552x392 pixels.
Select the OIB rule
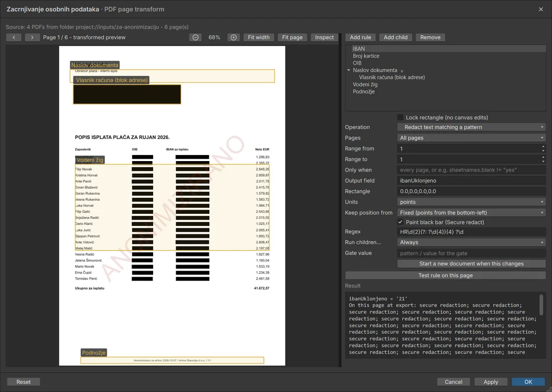[x=357, y=63]
